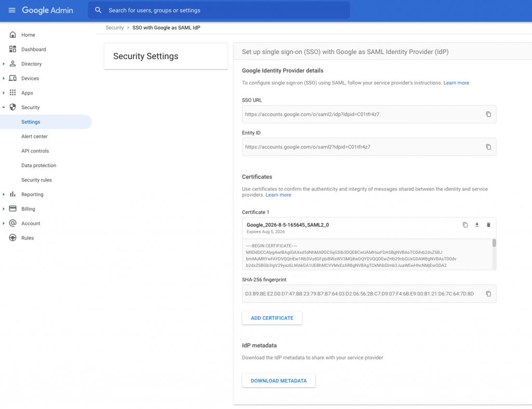Copy the SSO URL using its copy icon
532x409 pixels.
point(488,114)
